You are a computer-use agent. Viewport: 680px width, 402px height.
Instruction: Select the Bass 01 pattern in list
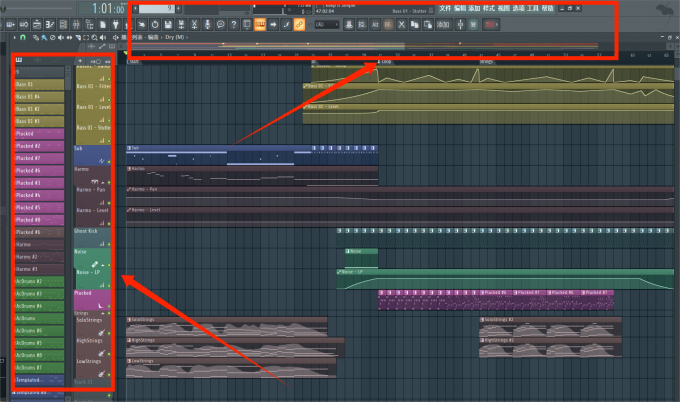[x=40, y=85]
